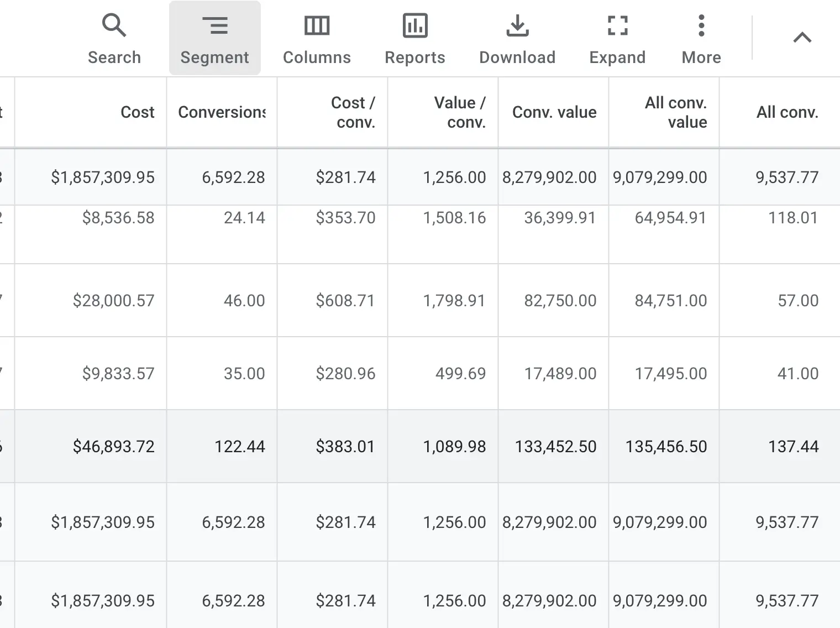840x628 pixels.
Task: Open the Segment menu
Action: pyautogui.click(x=215, y=39)
